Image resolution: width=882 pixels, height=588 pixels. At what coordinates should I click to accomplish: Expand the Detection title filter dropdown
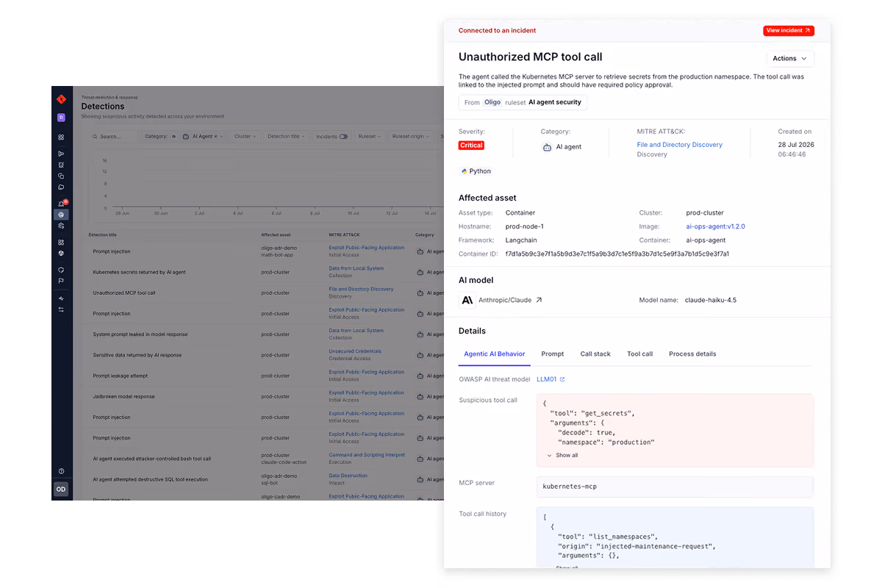tap(287, 136)
